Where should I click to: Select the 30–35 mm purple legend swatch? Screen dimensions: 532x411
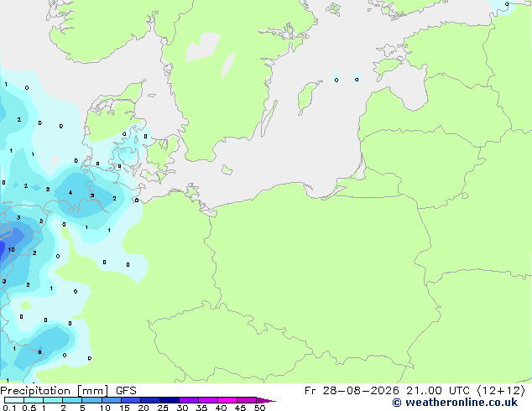pyautogui.click(x=189, y=400)
